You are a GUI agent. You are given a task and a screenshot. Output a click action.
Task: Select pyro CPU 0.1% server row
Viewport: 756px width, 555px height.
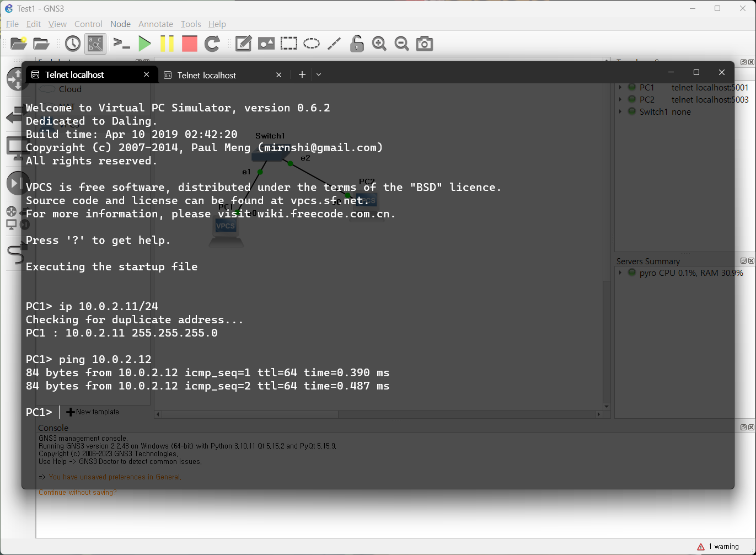pos(685,273)
